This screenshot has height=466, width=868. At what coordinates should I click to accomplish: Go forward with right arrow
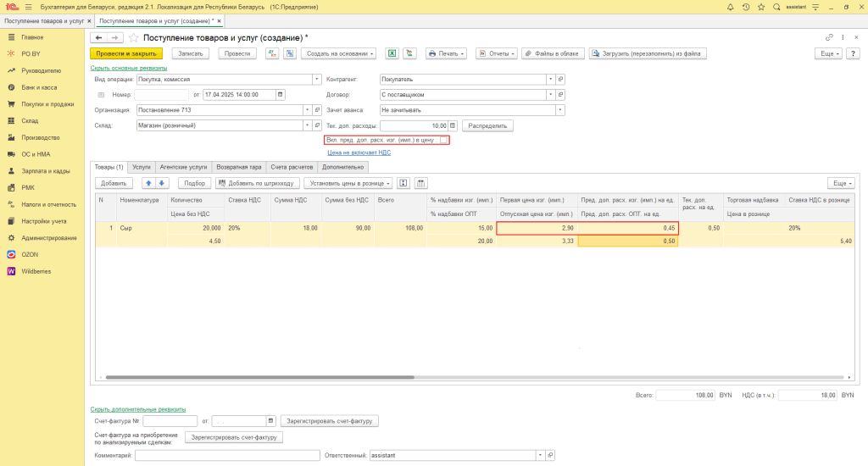pyautogui.click(x=114, y=37)
